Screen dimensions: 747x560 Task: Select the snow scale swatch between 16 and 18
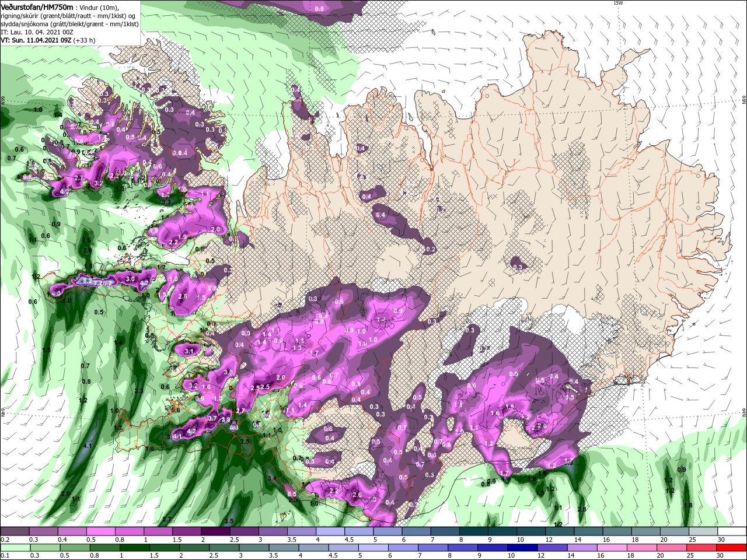(617, 531)
